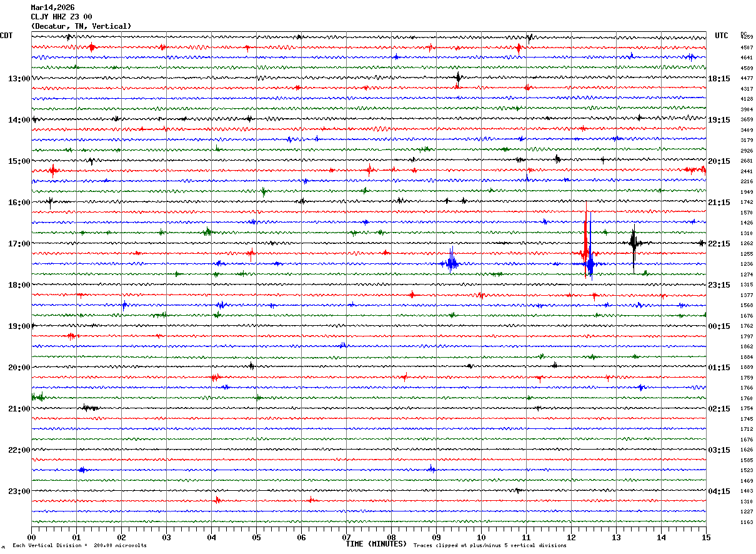Click the tall black spike on the 17:00 trace
Viewport: 756px width, 554px height.
tap(633, 244)
